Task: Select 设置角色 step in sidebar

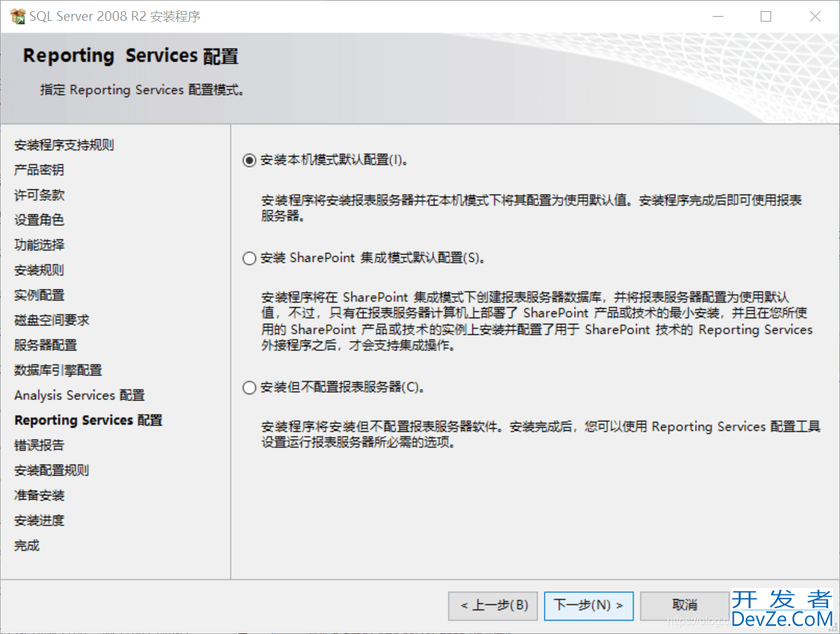Action: [39, 220]
